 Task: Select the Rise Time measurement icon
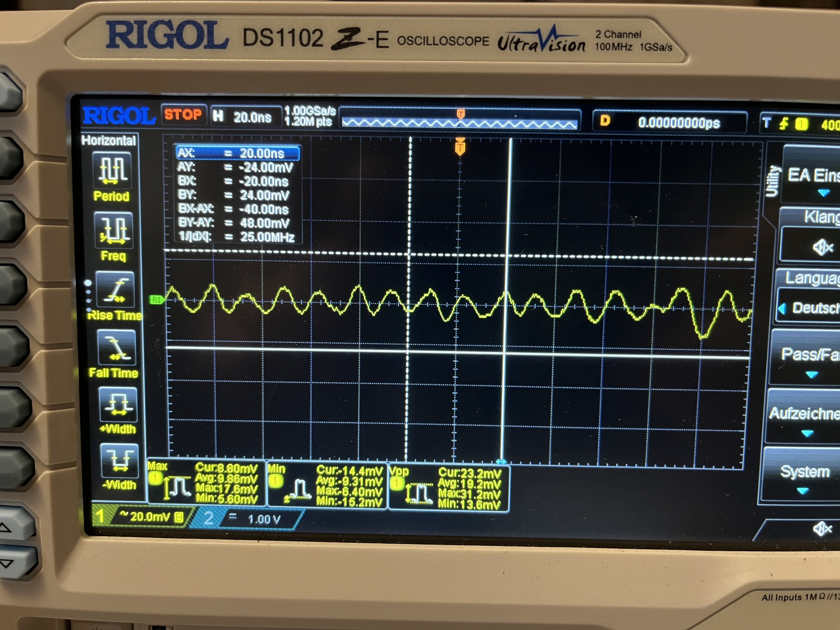[x=115, y=290]
